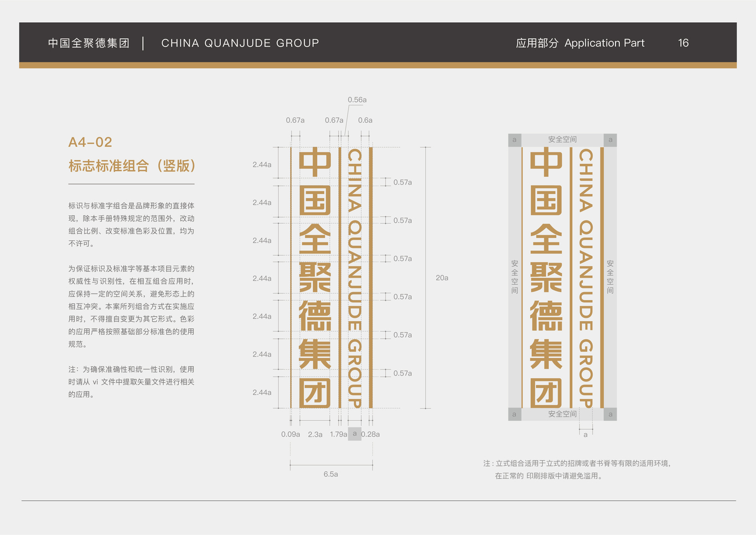Click the 团 character in the dimensioned logo
Screen dimensions: 756x535
(315, 393)
